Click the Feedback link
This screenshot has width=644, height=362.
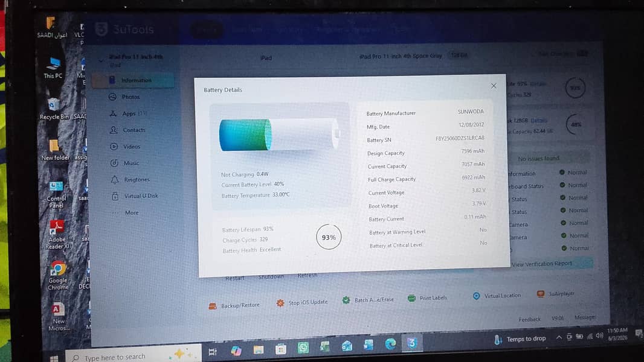coord(529,319)
